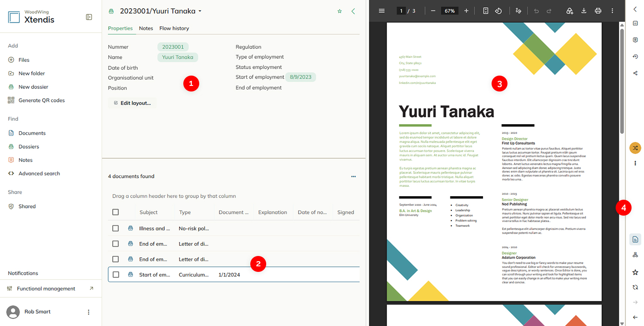Click the download icon in PDF toolbar
644x326 pixels.
[x=584, y=11]
